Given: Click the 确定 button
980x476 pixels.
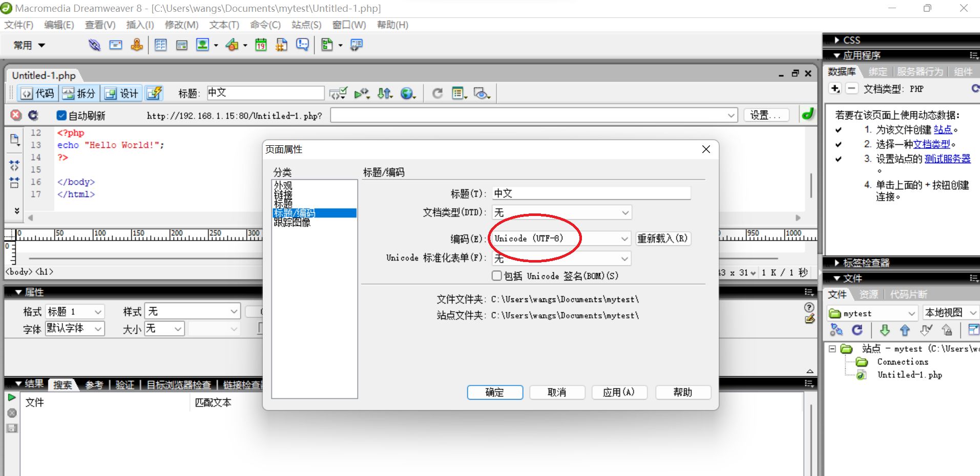Looking at the screenshot, I should (495, 393).
